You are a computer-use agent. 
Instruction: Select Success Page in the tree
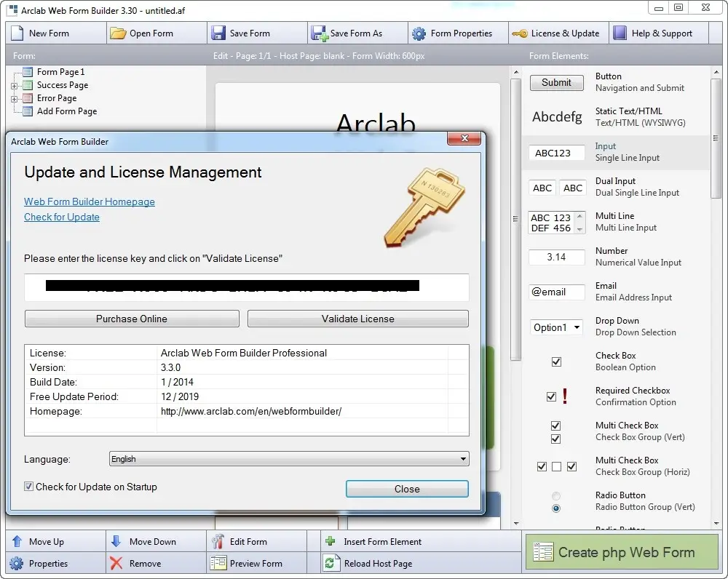[63, 85]
